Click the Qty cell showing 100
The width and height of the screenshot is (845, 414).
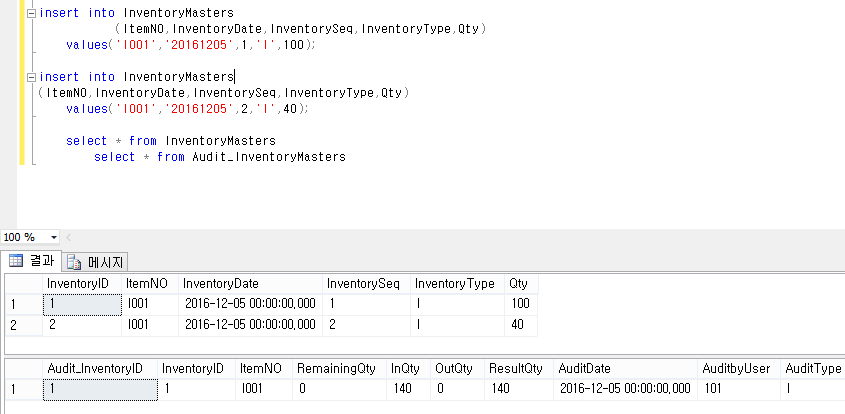[x=519, y=303]
